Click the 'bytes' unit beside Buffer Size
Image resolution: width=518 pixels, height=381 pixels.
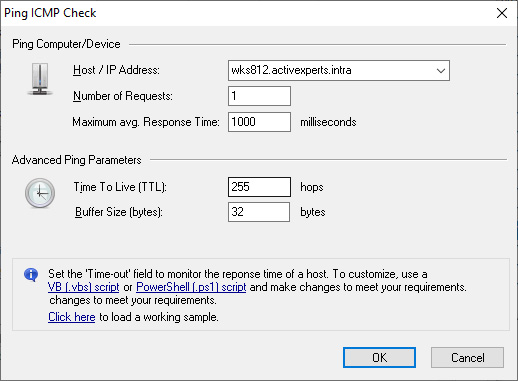click(313, 212)
